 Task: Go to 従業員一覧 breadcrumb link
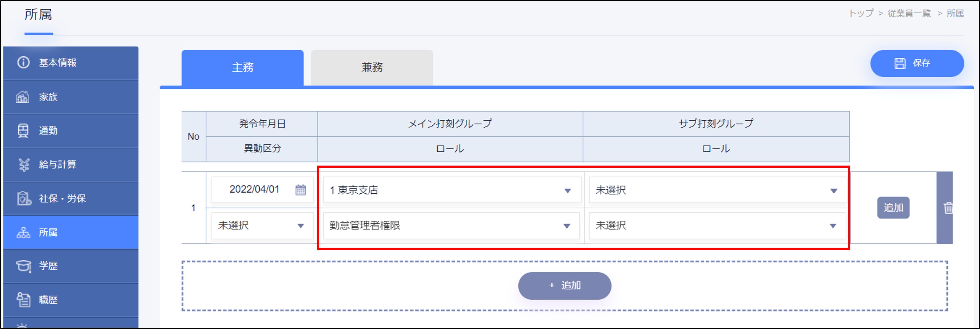909,14
